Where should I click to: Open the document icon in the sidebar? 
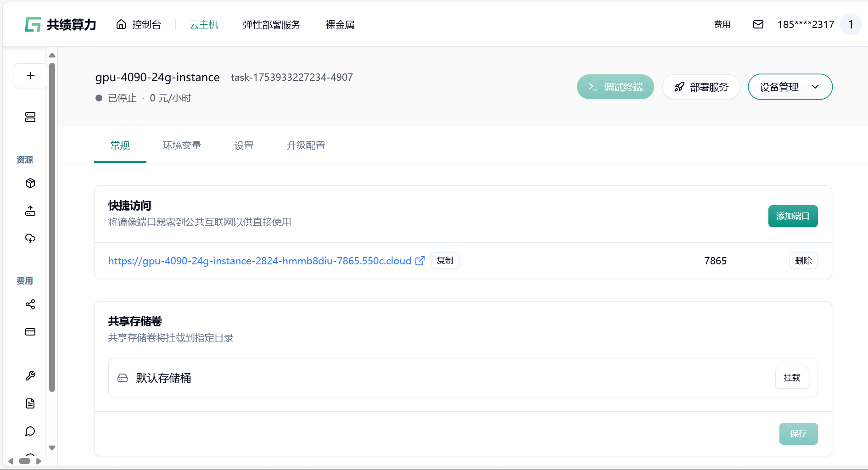(30, 403)
